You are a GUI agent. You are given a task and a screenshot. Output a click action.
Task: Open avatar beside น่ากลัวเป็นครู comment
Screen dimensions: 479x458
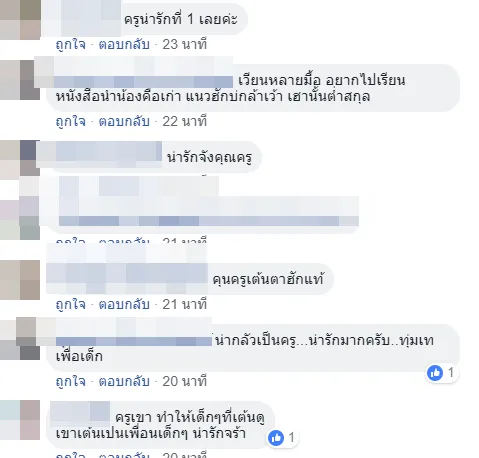click(20, 339)
